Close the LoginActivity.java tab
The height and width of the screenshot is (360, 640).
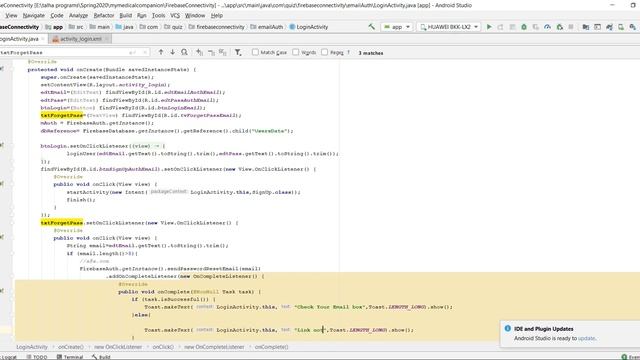43,39
